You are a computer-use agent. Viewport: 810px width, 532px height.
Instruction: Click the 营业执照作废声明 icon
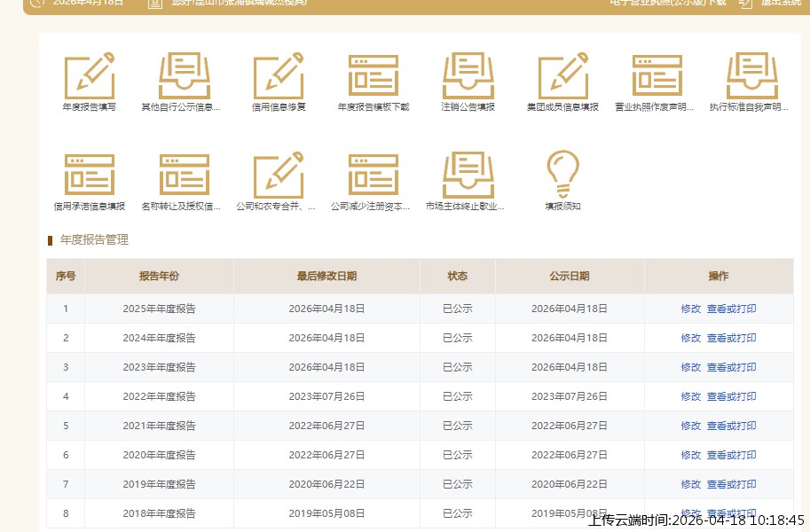[657, 76]
